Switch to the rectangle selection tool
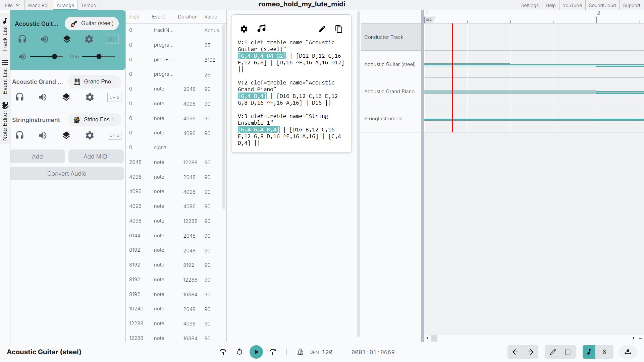 click(568, 352)
